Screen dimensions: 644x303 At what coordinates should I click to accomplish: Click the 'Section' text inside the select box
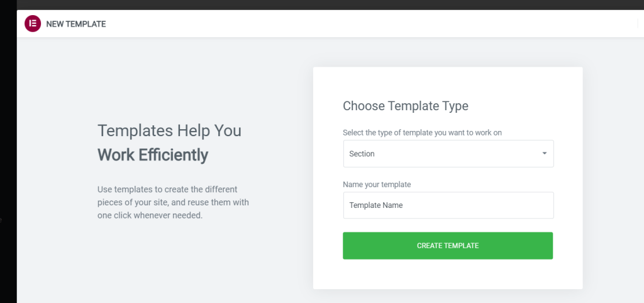point(362,154)
